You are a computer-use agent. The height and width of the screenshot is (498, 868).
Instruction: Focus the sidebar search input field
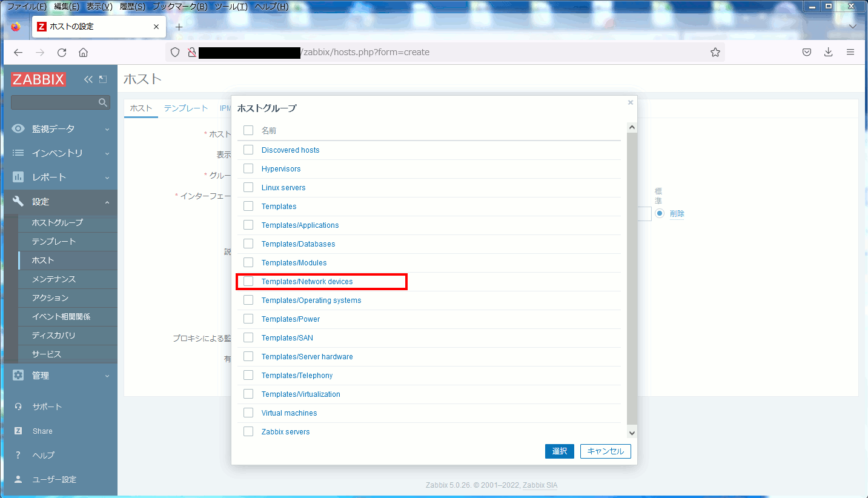click(55, 102)
